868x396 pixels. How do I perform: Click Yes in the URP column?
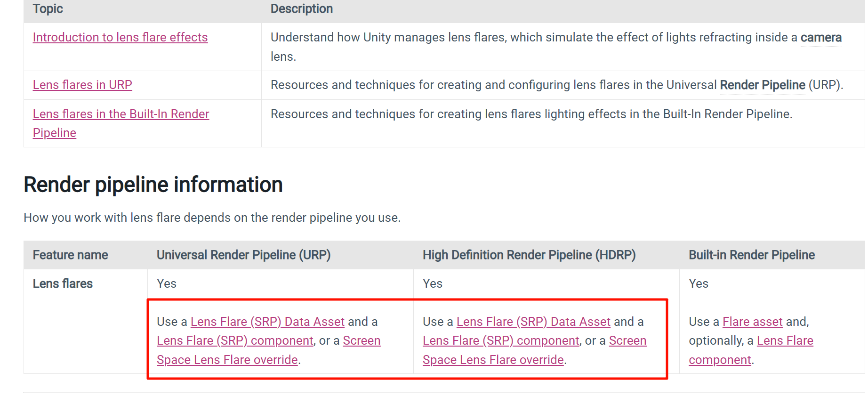[x=167, y=283]
